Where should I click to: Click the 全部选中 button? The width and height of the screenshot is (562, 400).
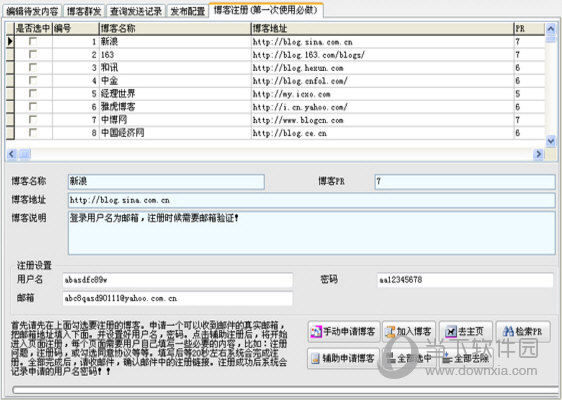[x=409, y=358]
